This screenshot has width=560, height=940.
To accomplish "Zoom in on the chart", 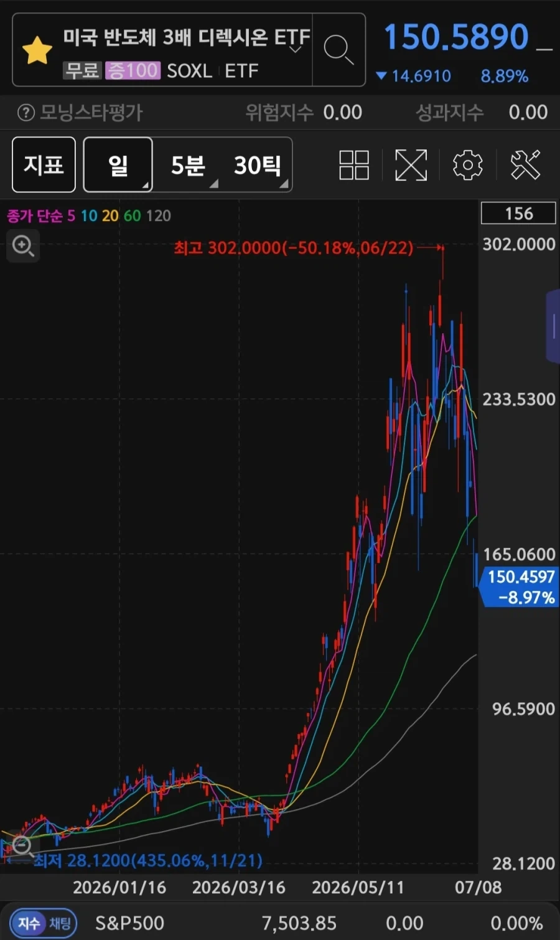I will [23, 246].
